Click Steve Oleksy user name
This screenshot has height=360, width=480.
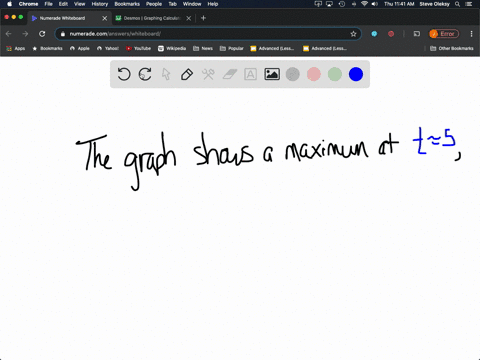(x=434, y=4)
